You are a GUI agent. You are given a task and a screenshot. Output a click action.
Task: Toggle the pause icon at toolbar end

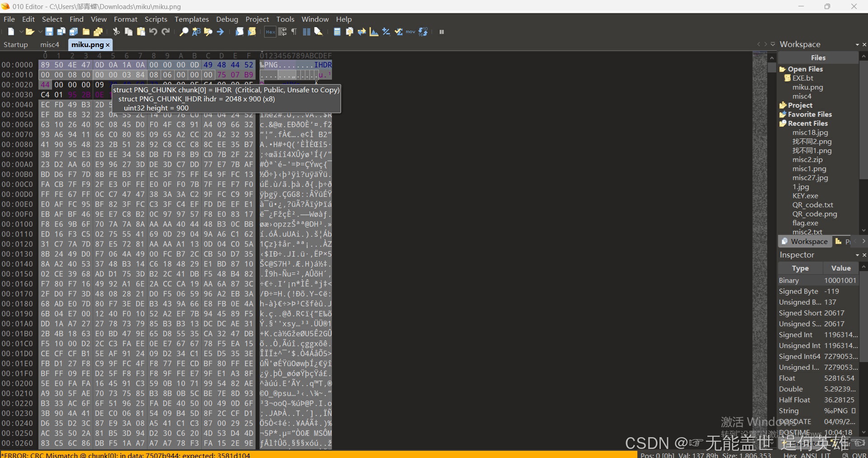pyautogui.click(x=441, y=32)
